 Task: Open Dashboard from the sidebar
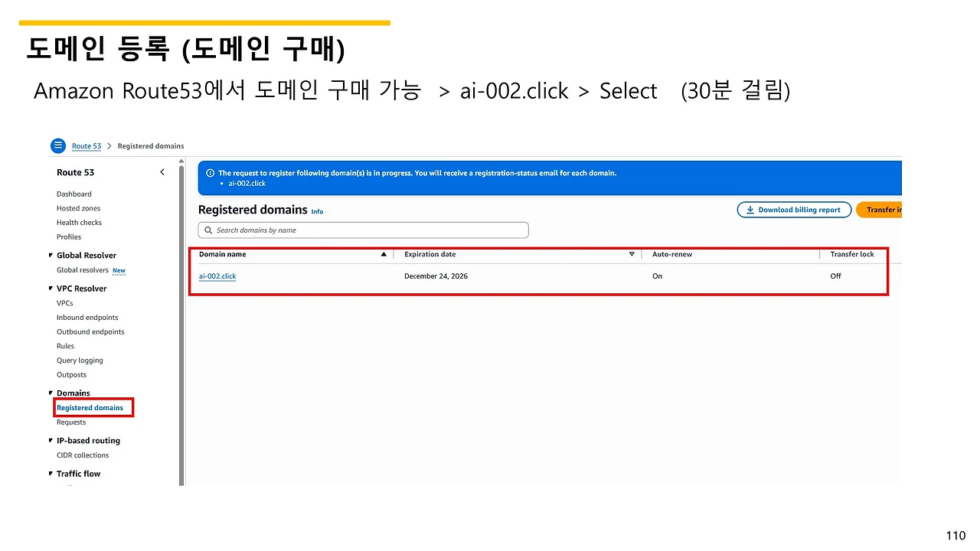pyautogui.click(x=73, y=194)
